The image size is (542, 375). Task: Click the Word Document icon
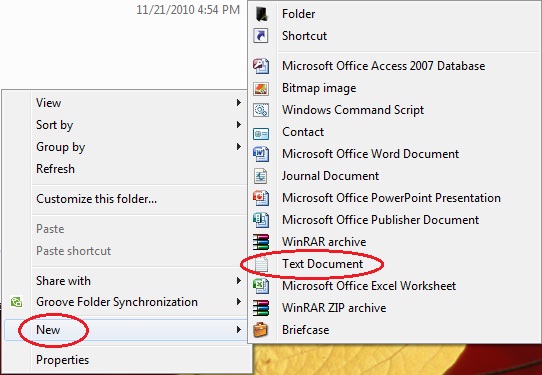point(261,154)
